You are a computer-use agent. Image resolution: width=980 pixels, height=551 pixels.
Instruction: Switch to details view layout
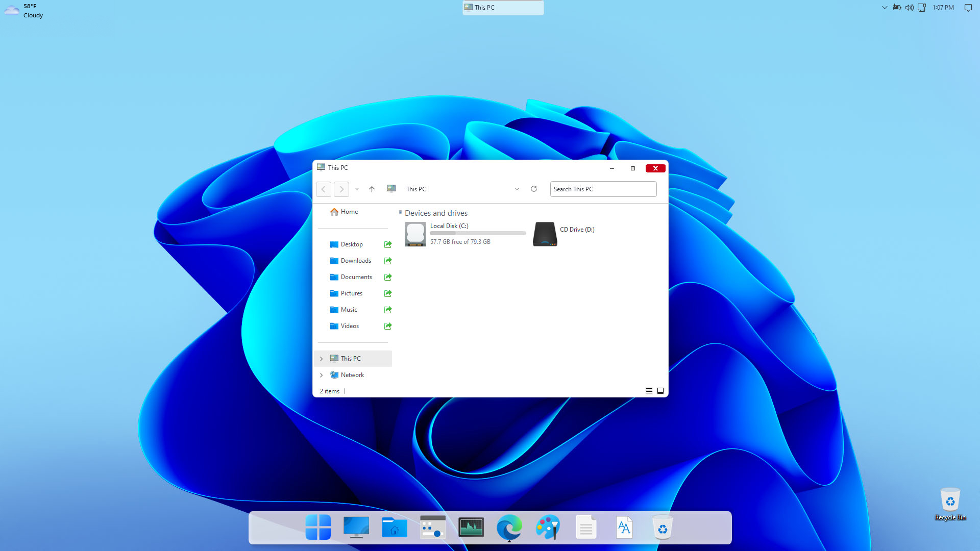coord(649,391)
